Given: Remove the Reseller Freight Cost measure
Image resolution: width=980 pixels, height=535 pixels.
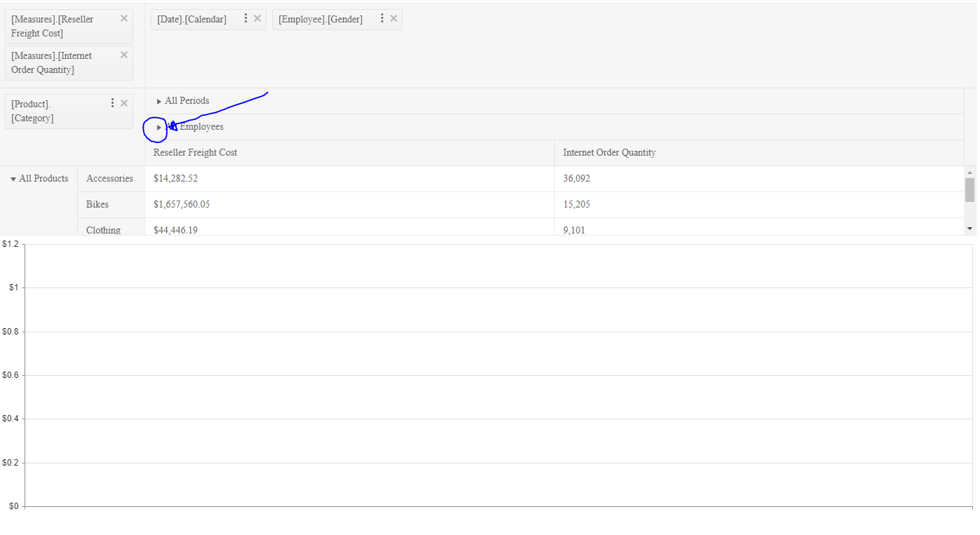Looking at the screenshot, I should [124, 19].
